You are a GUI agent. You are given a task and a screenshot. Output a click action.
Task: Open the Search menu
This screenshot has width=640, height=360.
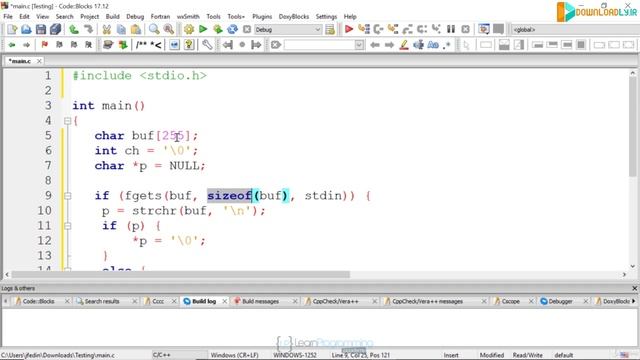(x=64, y=17)
